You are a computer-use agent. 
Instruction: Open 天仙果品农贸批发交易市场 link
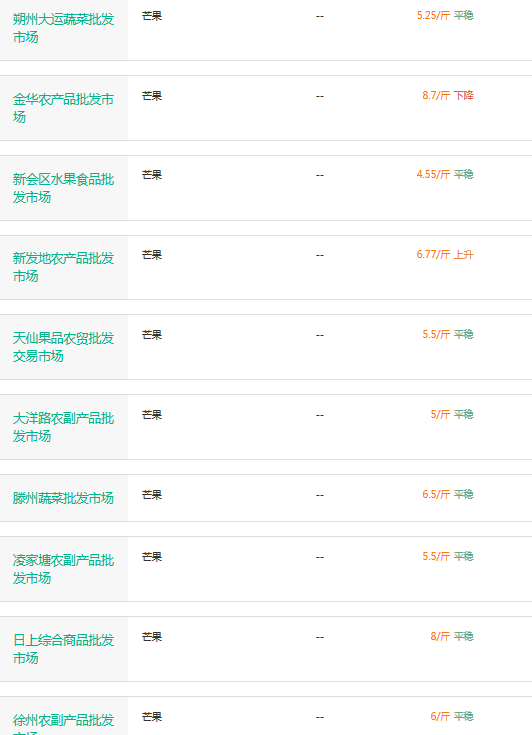[x=63, y=347]
